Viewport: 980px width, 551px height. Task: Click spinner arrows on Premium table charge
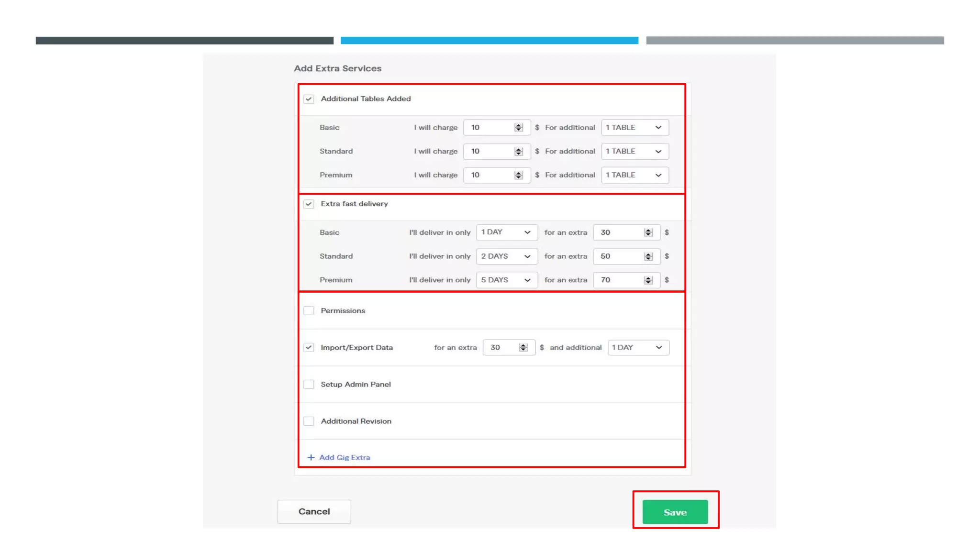pyautogui.click(x=518, y=175)
